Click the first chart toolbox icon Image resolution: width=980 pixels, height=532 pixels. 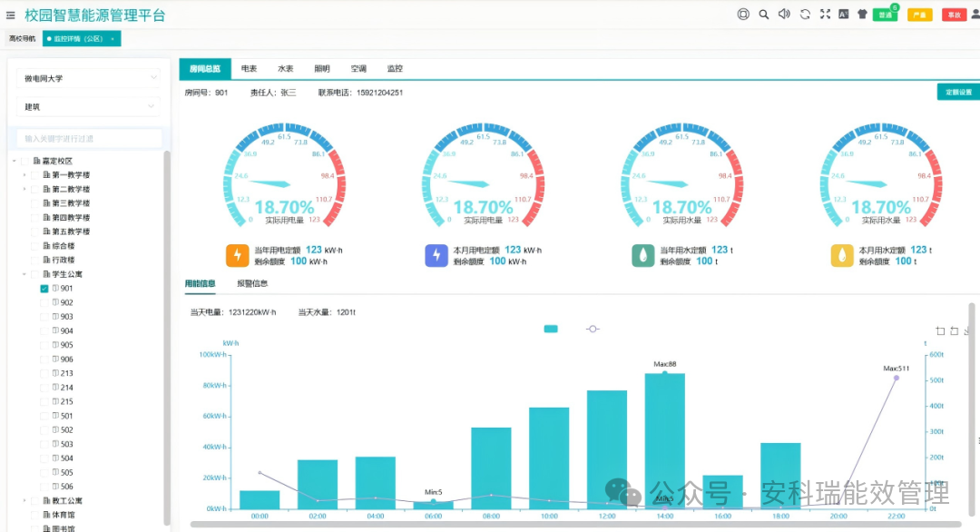[x=940, y=330]
